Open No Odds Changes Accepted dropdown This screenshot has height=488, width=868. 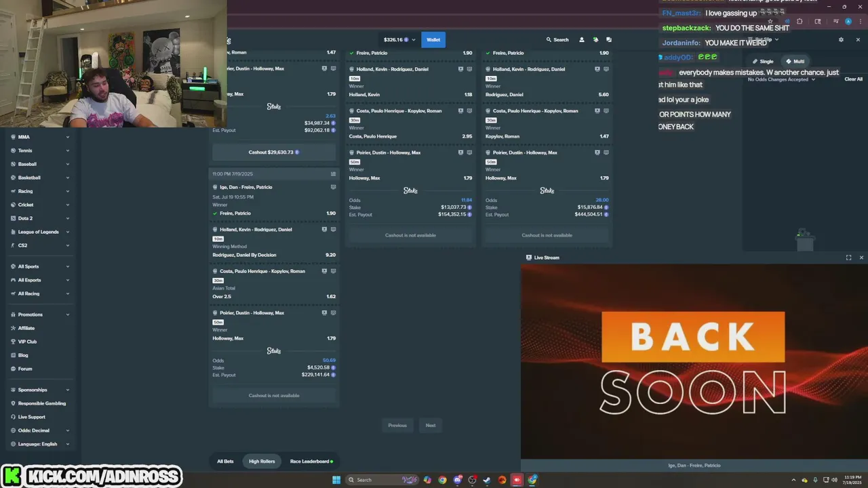click(x=781, y=79)
